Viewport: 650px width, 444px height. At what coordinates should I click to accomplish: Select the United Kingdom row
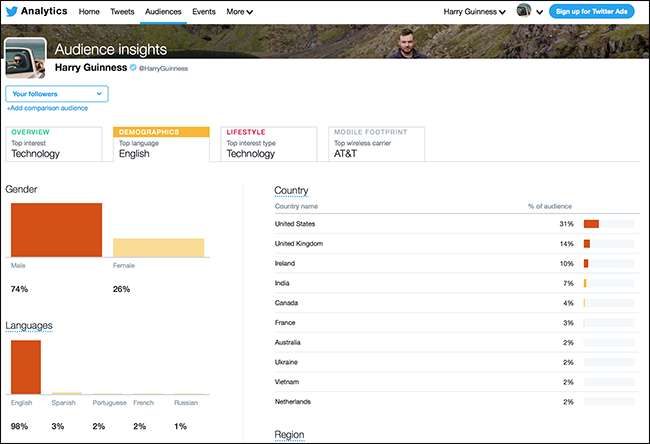(456, 244)
